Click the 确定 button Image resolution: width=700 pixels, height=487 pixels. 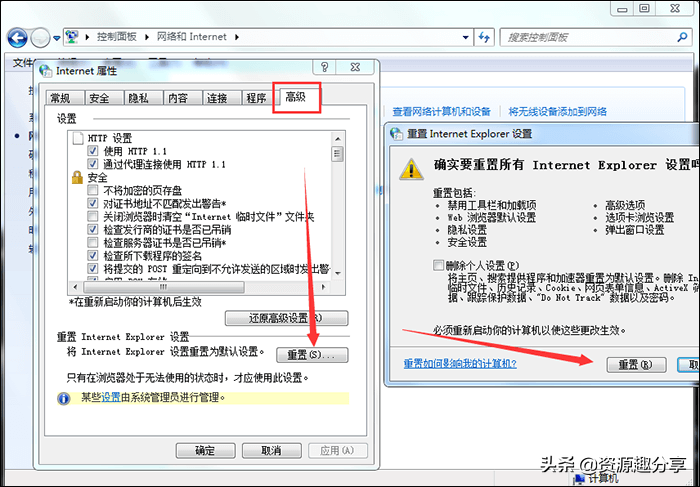point(205,450)
